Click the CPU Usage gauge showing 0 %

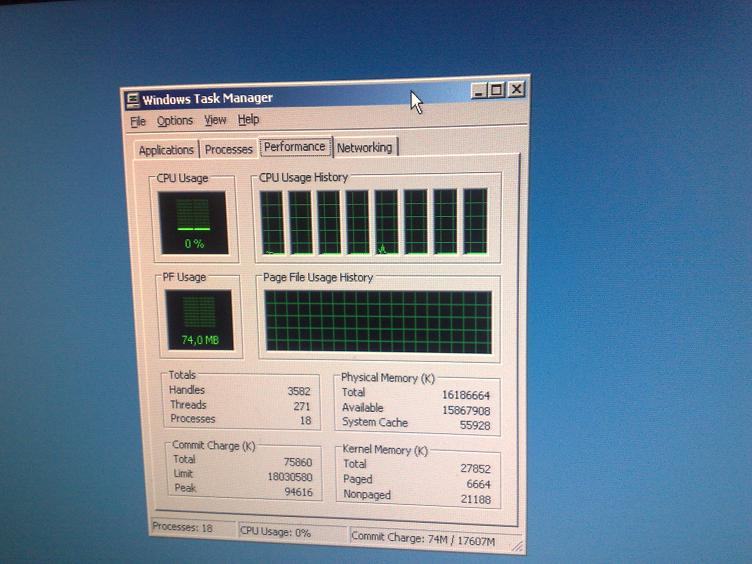click(x=193, y=223)
